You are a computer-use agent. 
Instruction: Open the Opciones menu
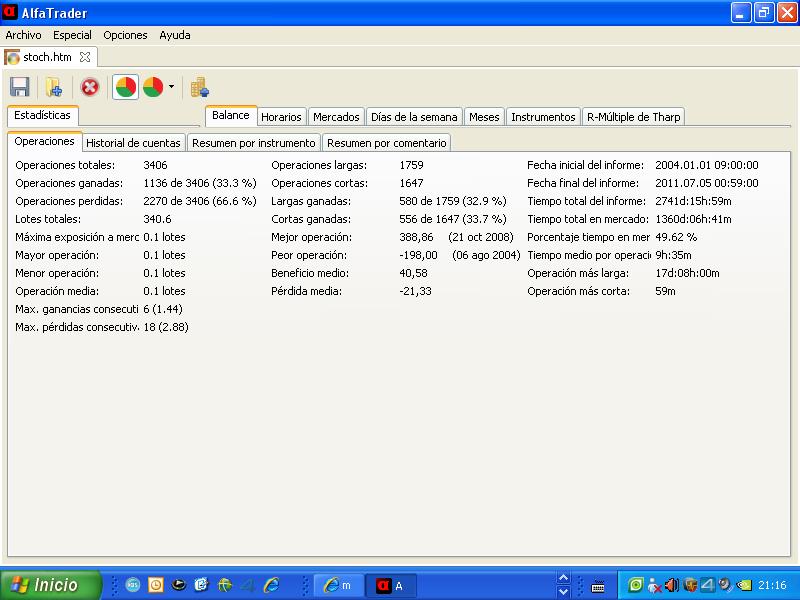(125, 35)
